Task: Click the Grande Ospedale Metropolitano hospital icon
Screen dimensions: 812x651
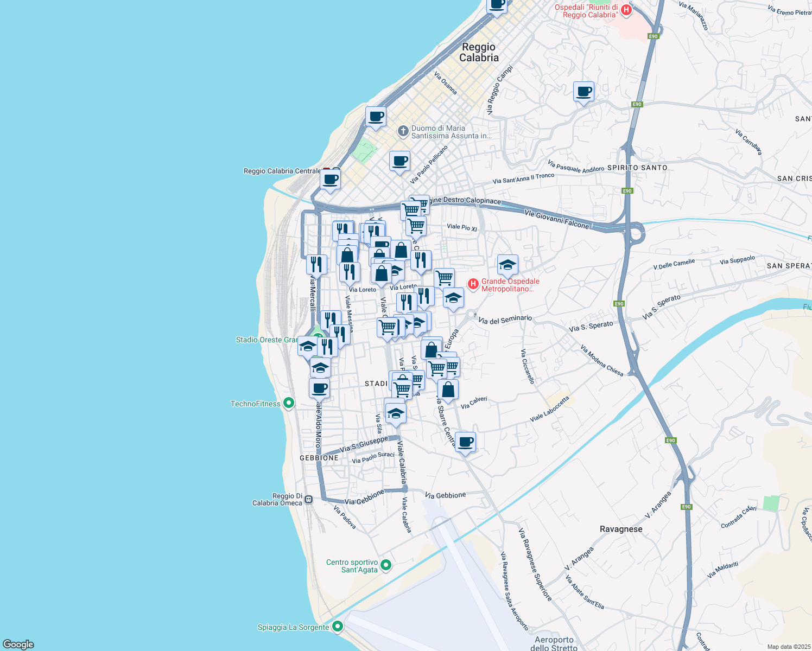Action: [x=473, y=284]
